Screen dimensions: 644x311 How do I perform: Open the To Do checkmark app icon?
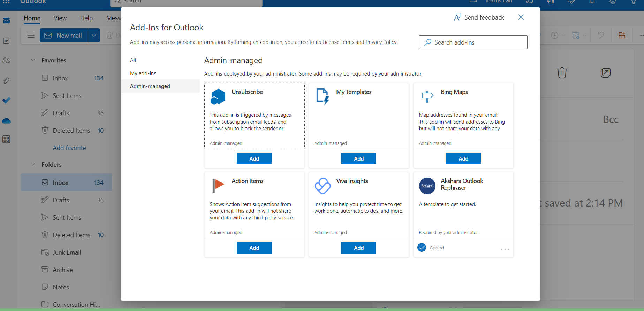click(x=6, y=100)
